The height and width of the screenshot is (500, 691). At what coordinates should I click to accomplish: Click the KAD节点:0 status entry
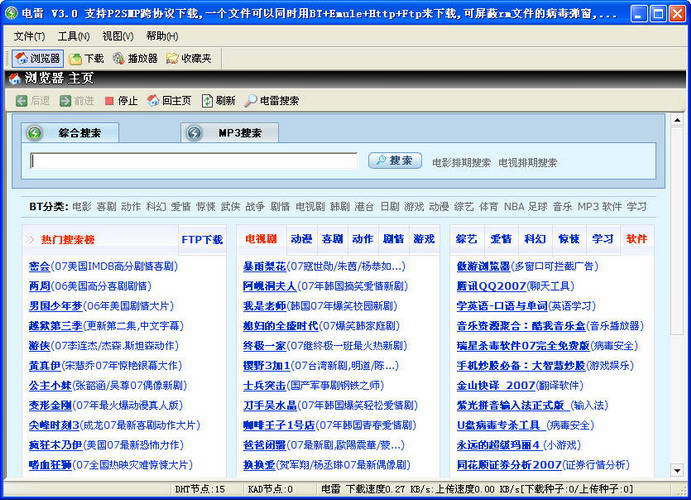click(x=270, y=489)
